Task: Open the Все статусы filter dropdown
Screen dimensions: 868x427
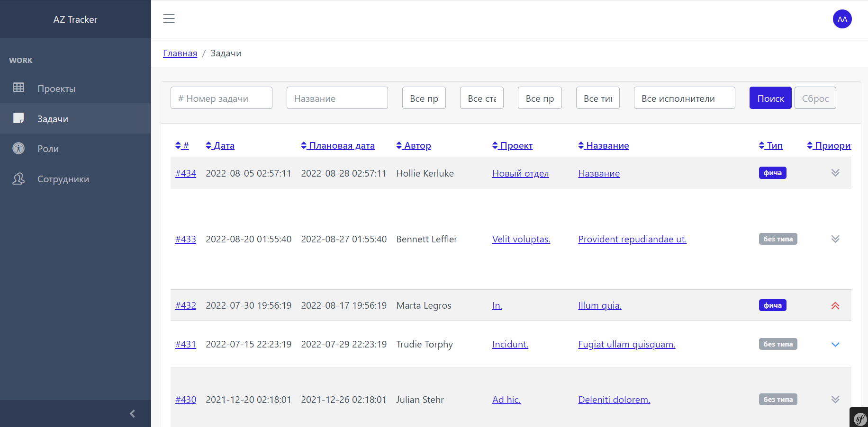Action: [x=481, y=98]
